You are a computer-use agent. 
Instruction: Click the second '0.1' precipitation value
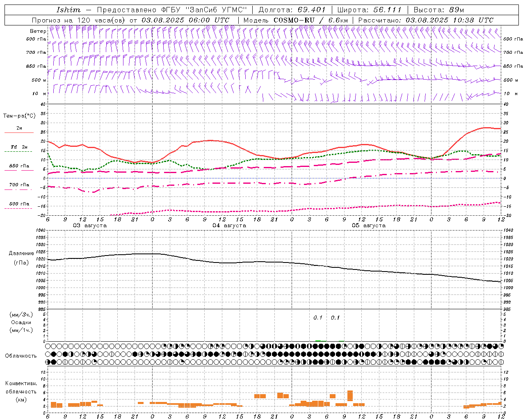(x=336, y=317)
